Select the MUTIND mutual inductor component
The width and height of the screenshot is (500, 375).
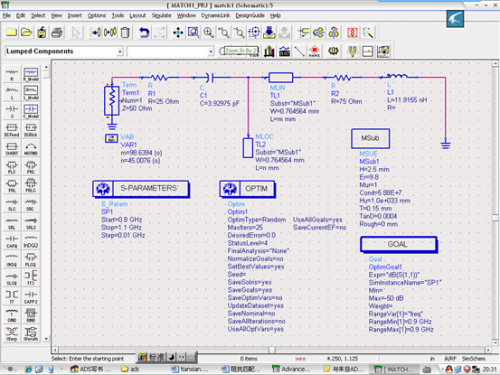tap(31, 148)
